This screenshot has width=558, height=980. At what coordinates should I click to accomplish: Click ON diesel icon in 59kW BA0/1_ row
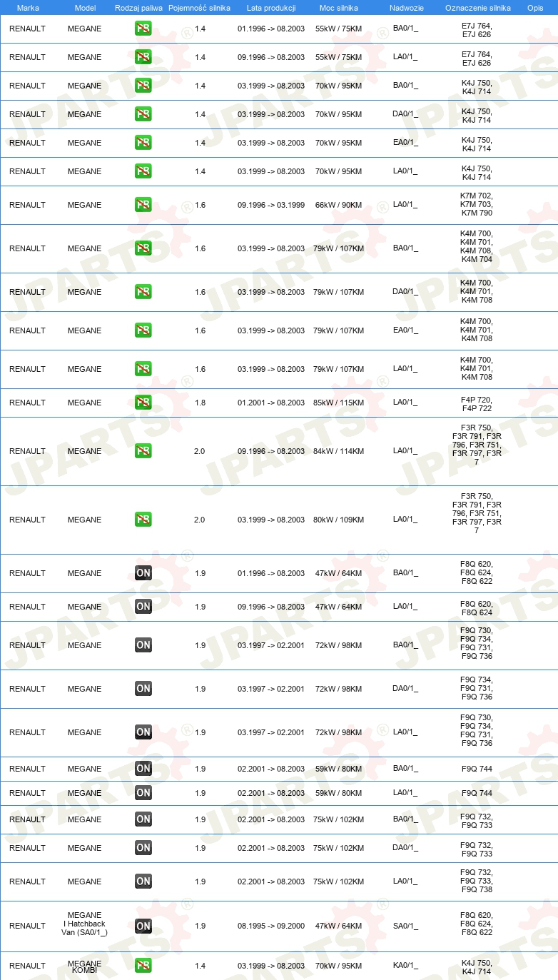(x=143, y=769)
